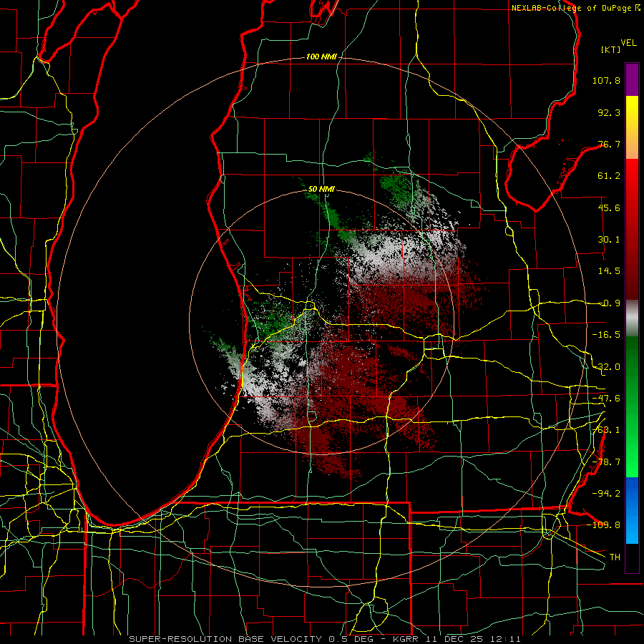Click the Super-Resolution Base Velocity caption text

click(325, 639)
